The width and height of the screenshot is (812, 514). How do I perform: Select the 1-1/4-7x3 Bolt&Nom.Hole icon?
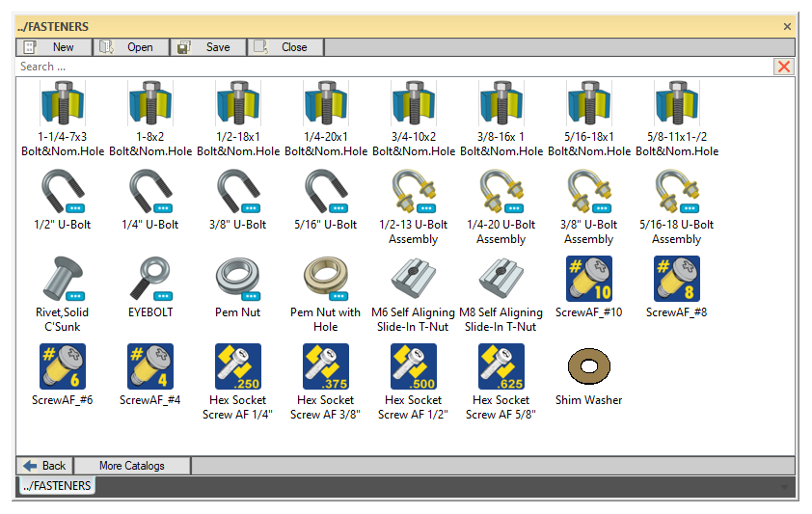point(63,103)
